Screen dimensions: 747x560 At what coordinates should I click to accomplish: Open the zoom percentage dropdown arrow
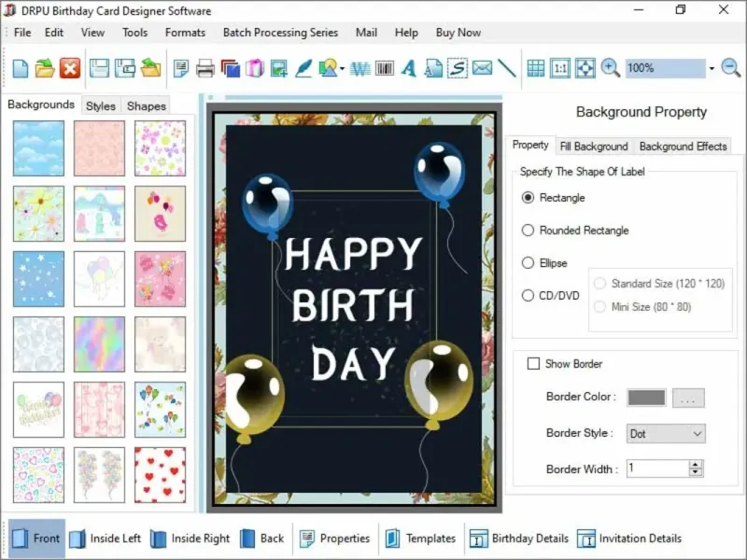tap(712, 68)
